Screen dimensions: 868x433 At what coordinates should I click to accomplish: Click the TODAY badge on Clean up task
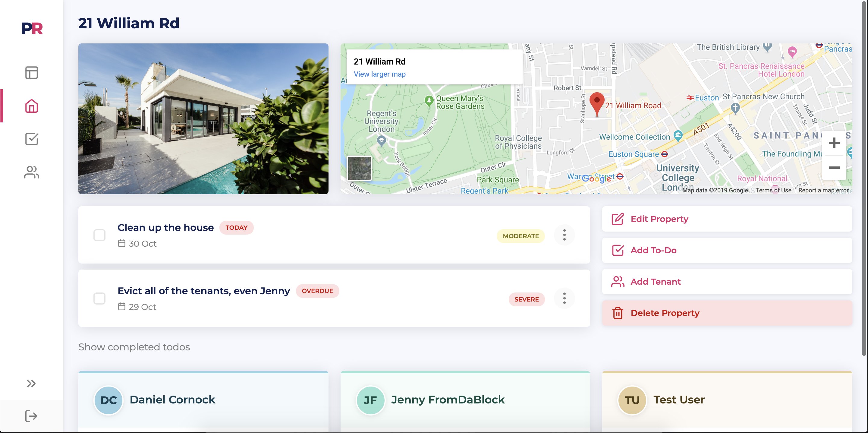click(x=236, y=228)
